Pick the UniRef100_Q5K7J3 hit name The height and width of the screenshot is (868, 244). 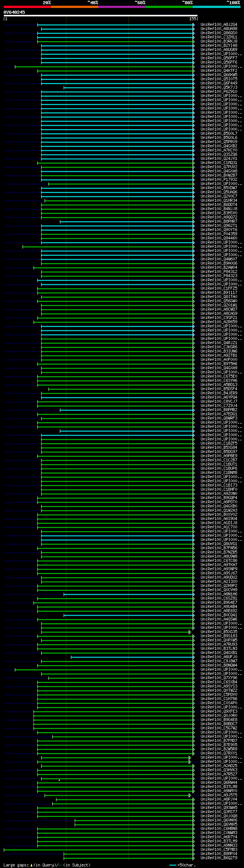click(219, 87)
